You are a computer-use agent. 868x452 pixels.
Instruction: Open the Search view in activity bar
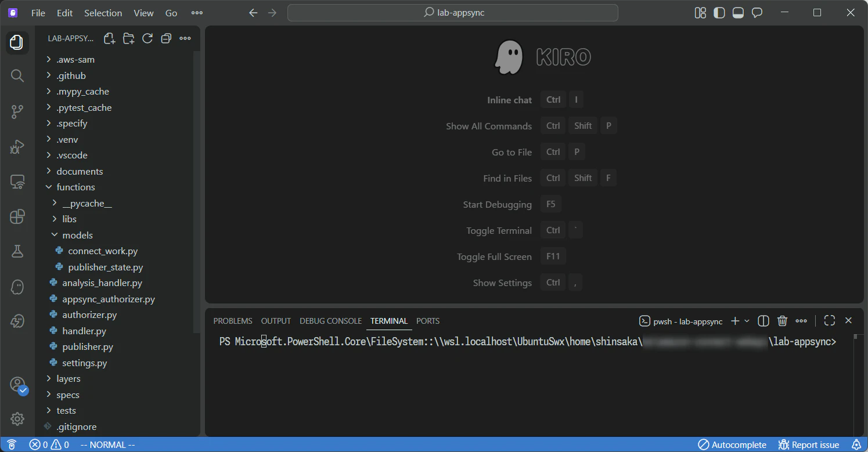[x=17, y=75]
